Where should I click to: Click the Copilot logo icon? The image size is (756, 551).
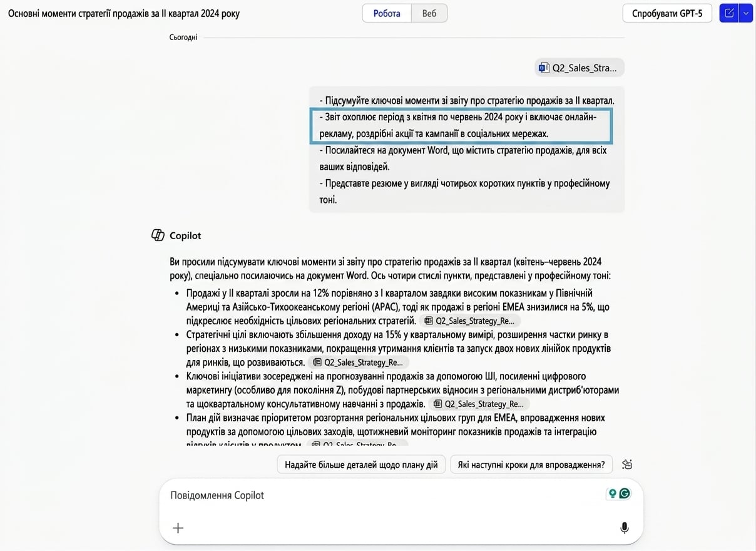[158, 235]
